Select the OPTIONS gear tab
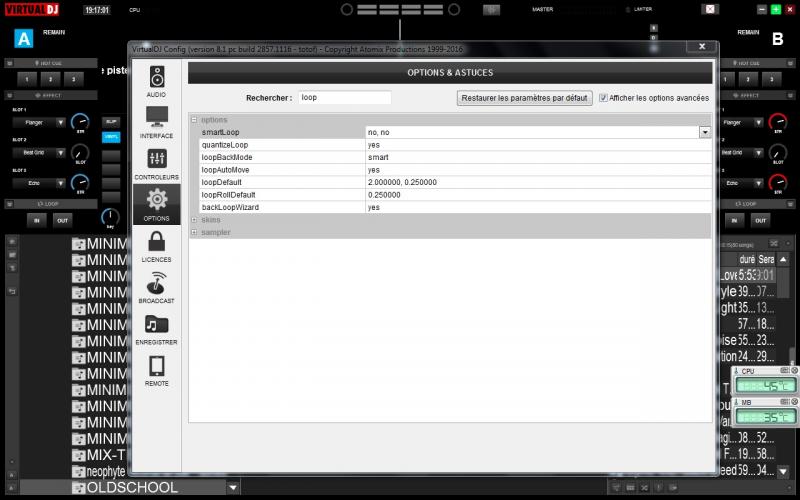800x500 pixels. 157,205
